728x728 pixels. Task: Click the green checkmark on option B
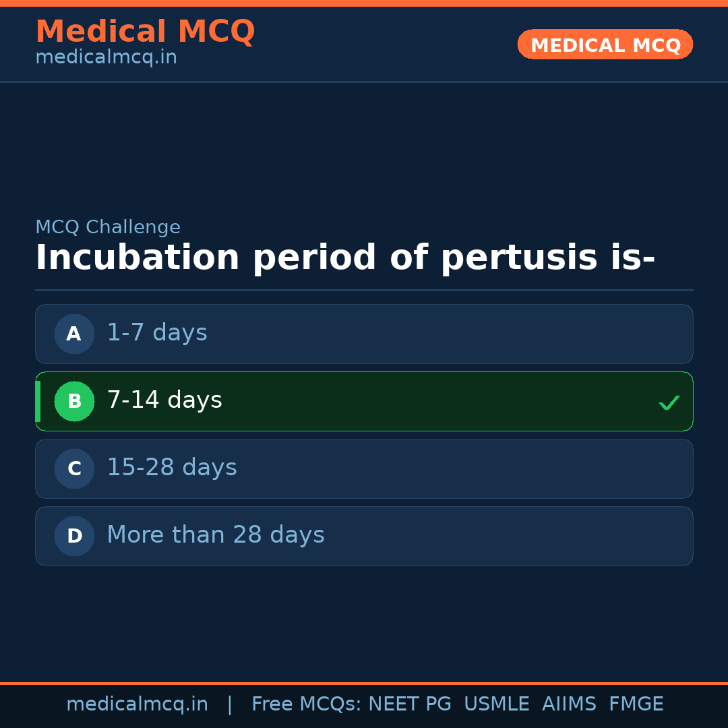[x=669, y=403]
